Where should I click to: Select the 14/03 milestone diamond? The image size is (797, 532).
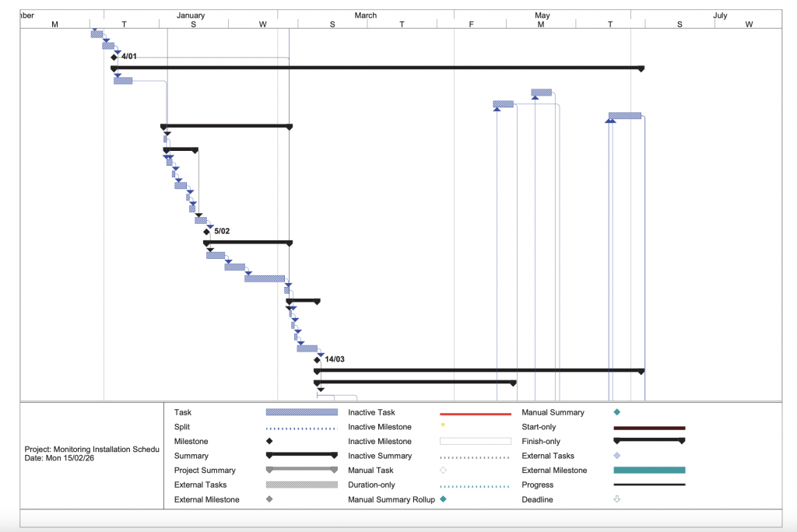point(318,360)
